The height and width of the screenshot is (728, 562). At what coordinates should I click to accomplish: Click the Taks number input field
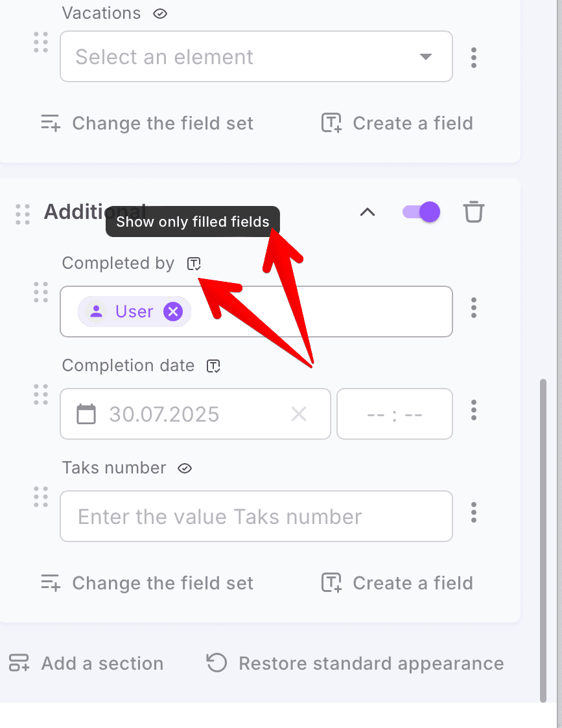pos(256,516)
